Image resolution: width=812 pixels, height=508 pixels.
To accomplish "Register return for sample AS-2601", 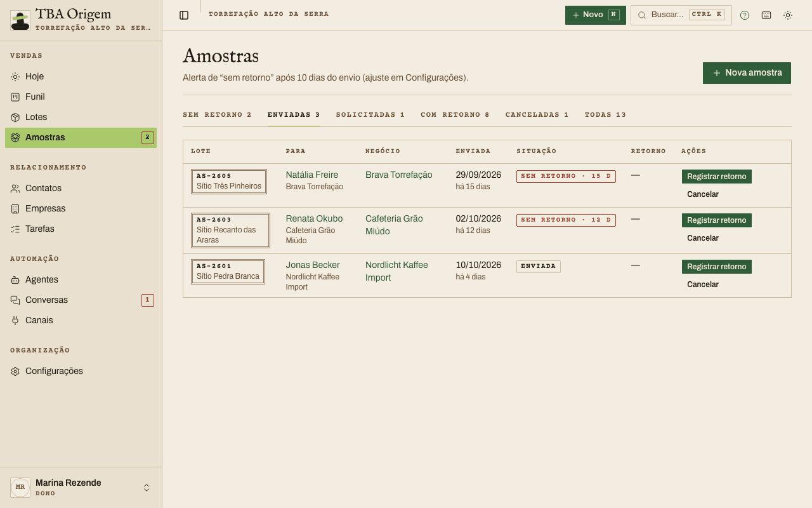I will [x=717, y=267].
